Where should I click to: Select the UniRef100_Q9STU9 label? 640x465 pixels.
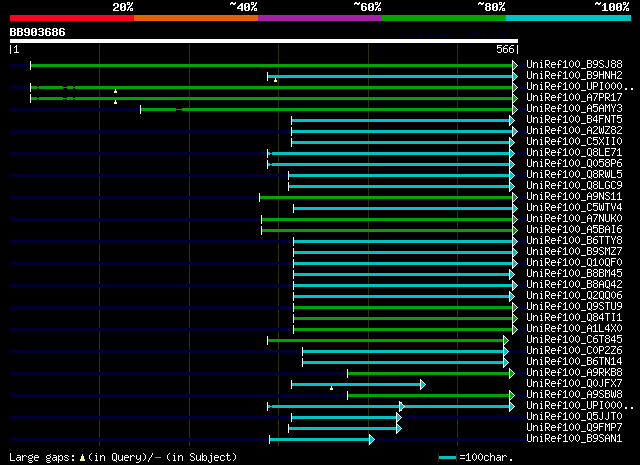574,307
